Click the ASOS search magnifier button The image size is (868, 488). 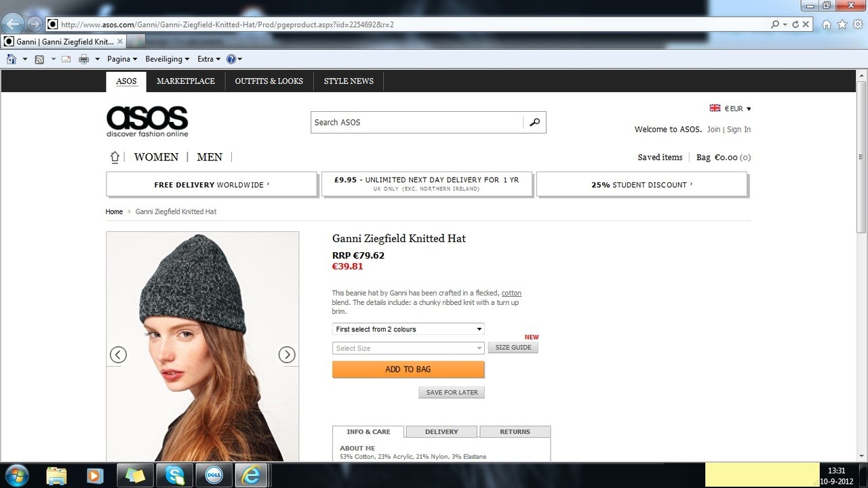[534, 122]
